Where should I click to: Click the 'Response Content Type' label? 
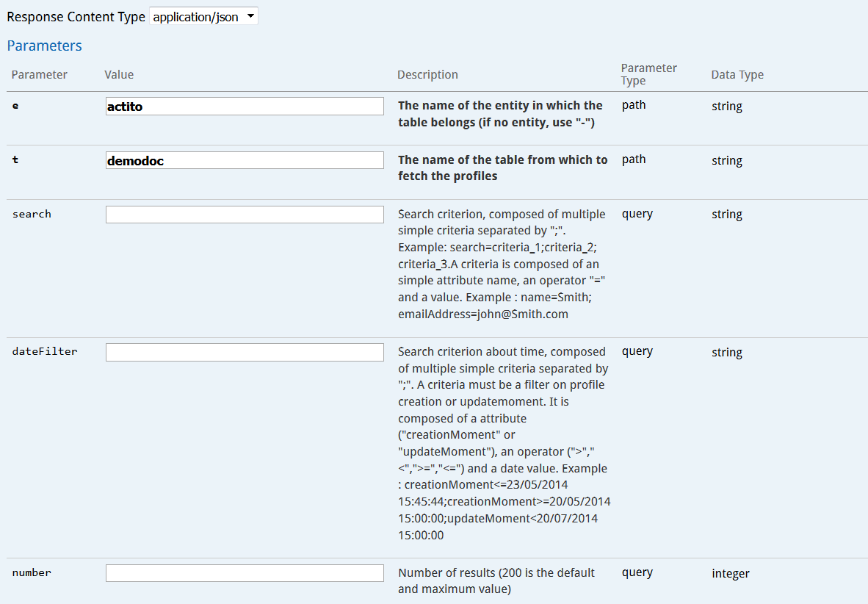(x=76, y=17)
